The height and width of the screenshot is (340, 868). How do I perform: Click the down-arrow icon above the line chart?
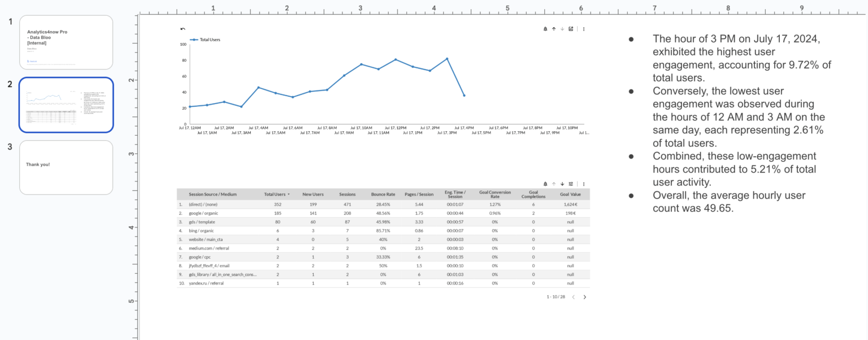tap(562, 29)
